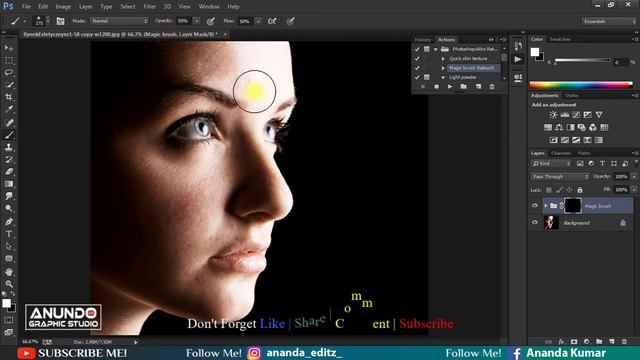Toggle the Light powder action checkmark
Viewport: 640px width, 360px height.
[x=417, y=77]
